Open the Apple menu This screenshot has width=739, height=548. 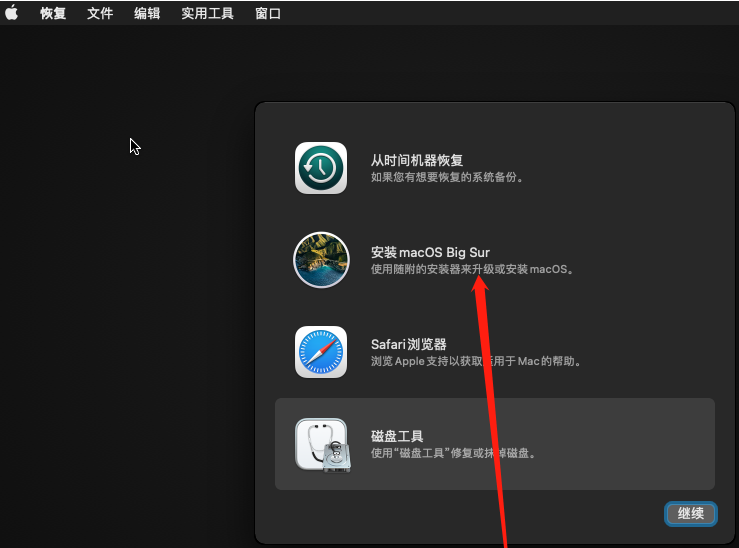coord(12,13)
